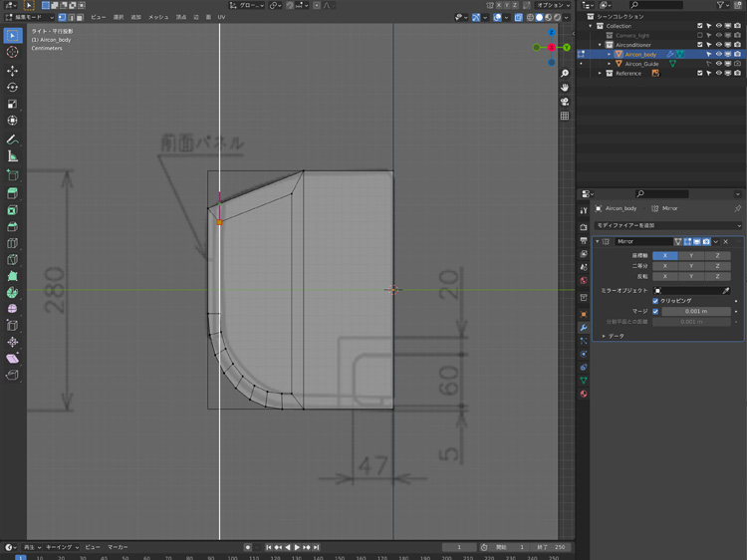Toggle the Merge checkbox

pos(655,311)
